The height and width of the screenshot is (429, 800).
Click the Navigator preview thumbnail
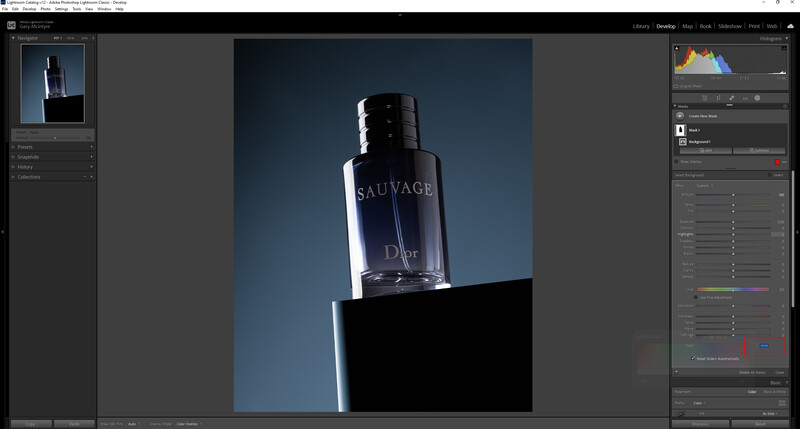pos(53,83)
